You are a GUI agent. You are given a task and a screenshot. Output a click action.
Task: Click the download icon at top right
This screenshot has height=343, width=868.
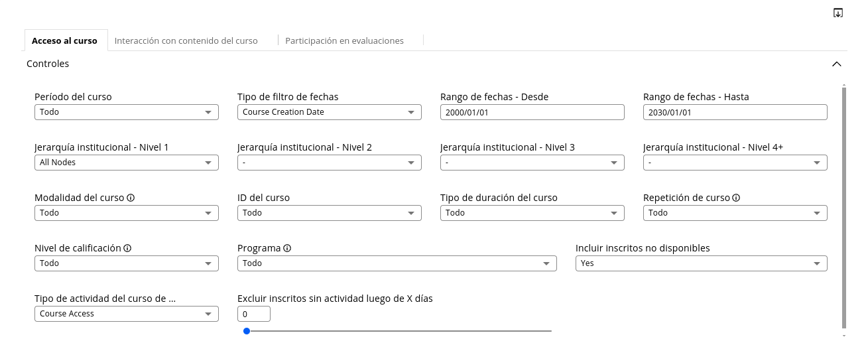838,13
